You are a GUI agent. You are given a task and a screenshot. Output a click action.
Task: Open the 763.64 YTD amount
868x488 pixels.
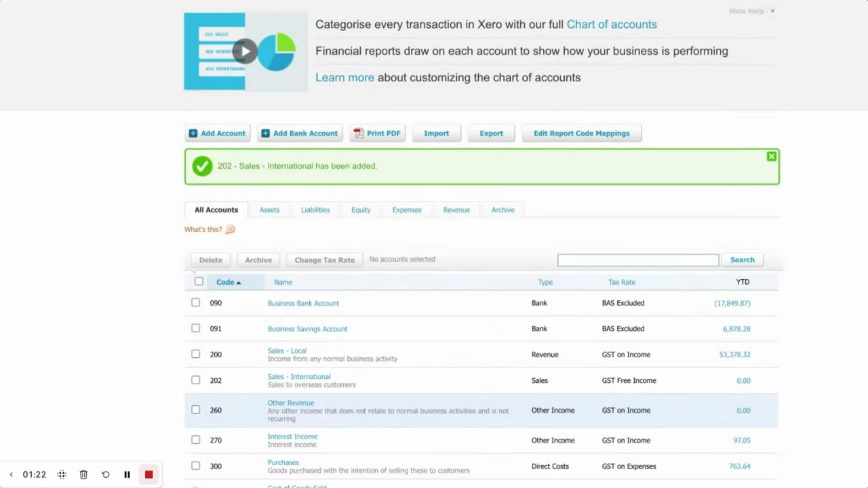click(x=740, y=467)
